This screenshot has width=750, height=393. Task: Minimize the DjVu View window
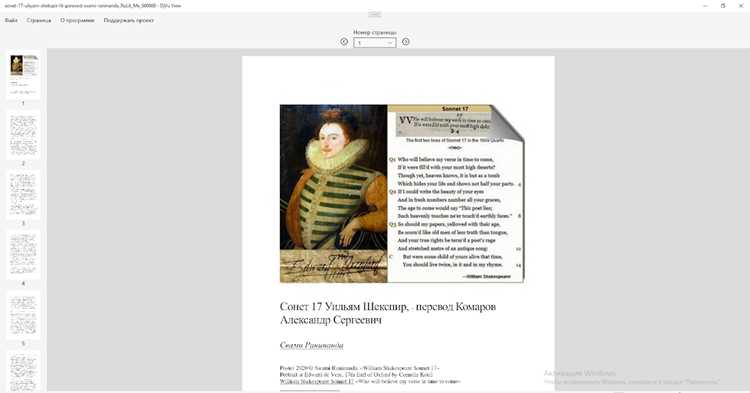705,6
